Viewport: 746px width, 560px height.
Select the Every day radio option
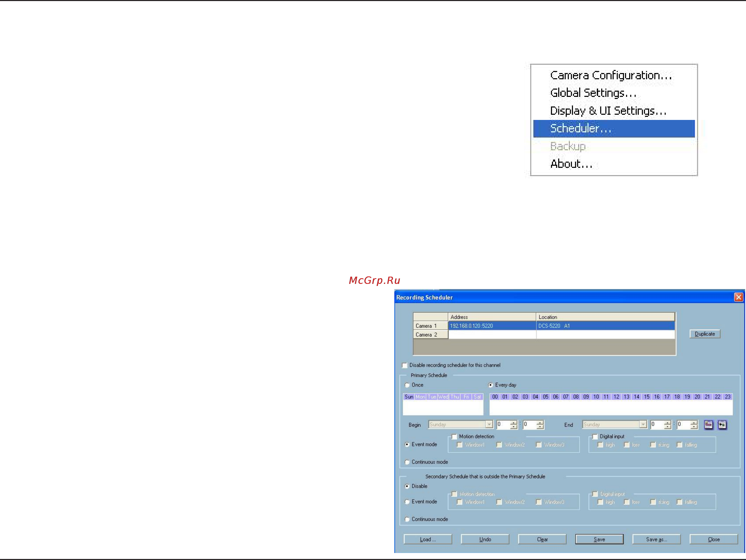click(491, 385)
